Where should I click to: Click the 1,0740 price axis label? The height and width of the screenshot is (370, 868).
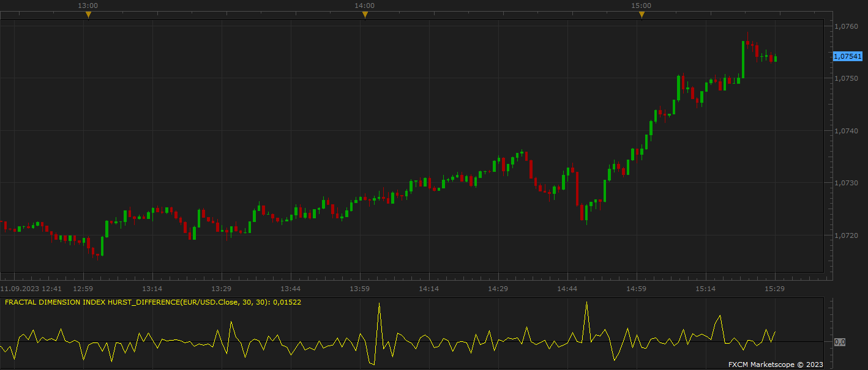coord(847,131)
